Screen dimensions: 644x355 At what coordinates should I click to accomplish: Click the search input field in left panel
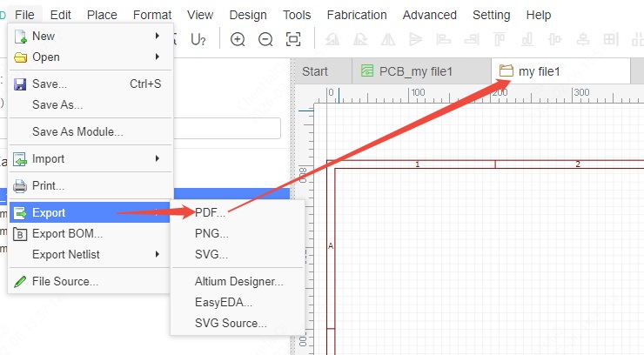[x=226, y=129]
